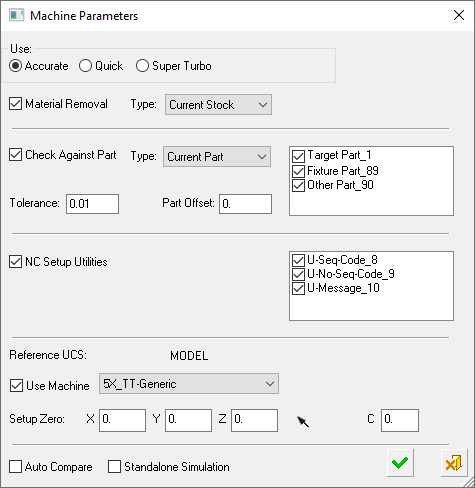
Task: Enable Auto Compare option
Action: point(15,467)
